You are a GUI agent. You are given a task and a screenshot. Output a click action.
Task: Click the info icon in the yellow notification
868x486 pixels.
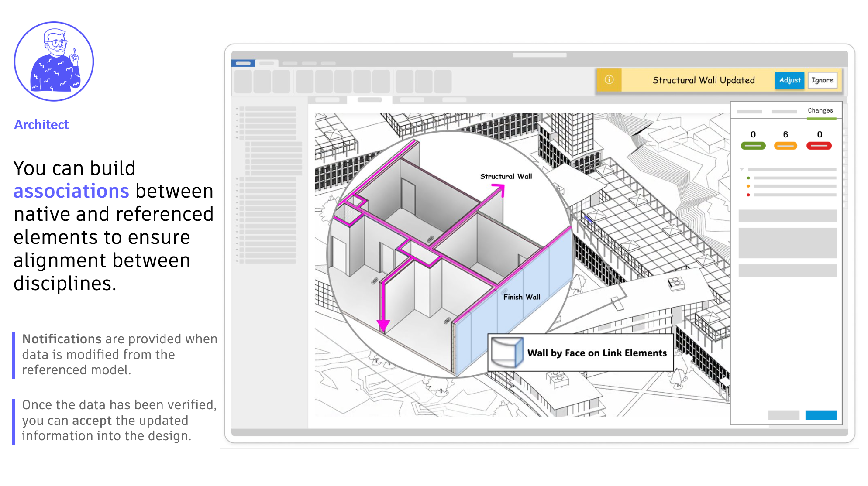[609, 80]
